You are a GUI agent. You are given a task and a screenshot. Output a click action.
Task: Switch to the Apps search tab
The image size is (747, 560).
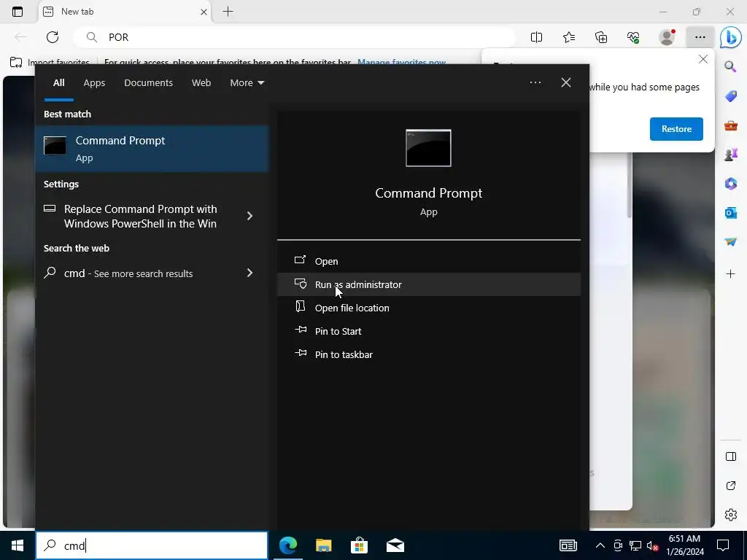click(x=94, y=83)
